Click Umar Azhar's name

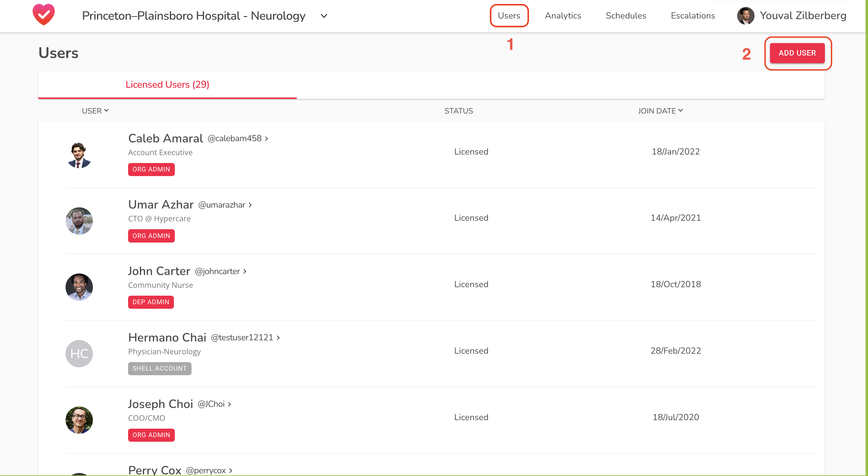[161, 205]
